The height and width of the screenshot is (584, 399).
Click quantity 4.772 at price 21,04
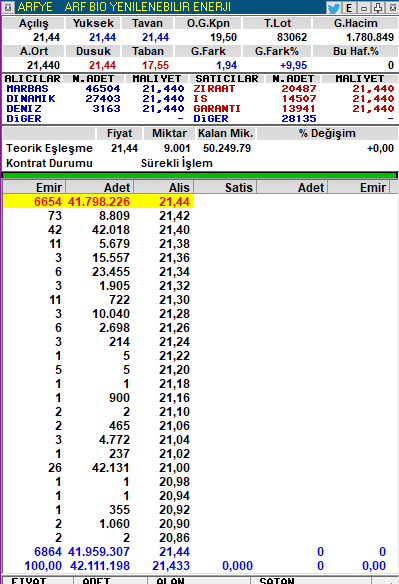click(114, 440)
